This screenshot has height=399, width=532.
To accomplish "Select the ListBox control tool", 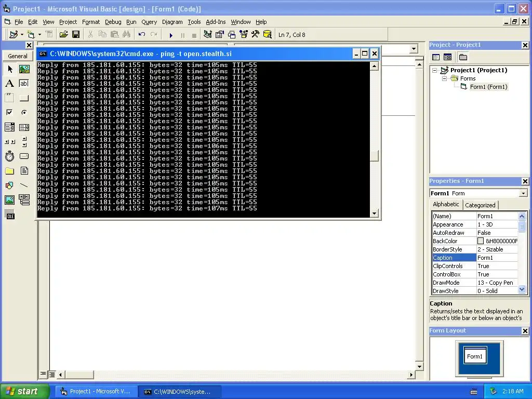I will [24, 127].
